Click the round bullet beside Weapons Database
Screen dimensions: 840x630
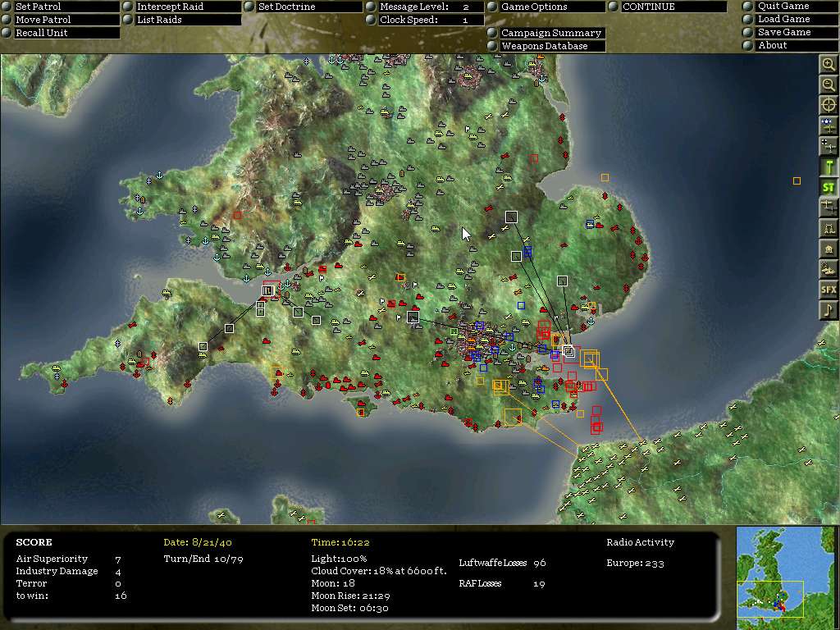[492, 46]
